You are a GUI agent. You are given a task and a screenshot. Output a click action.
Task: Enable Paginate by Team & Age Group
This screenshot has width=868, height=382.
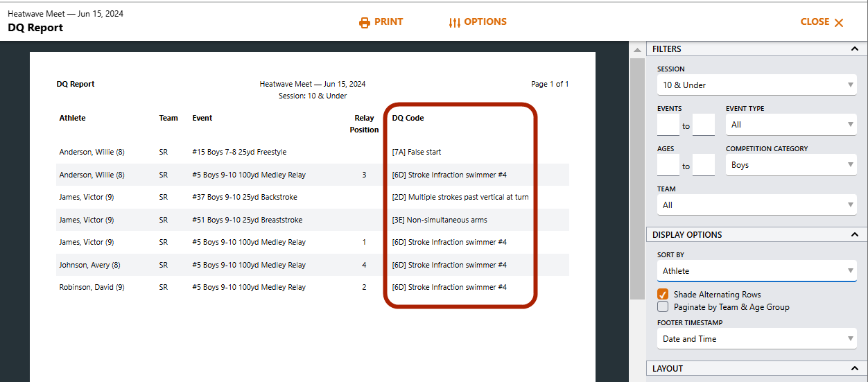click(663, 306)
